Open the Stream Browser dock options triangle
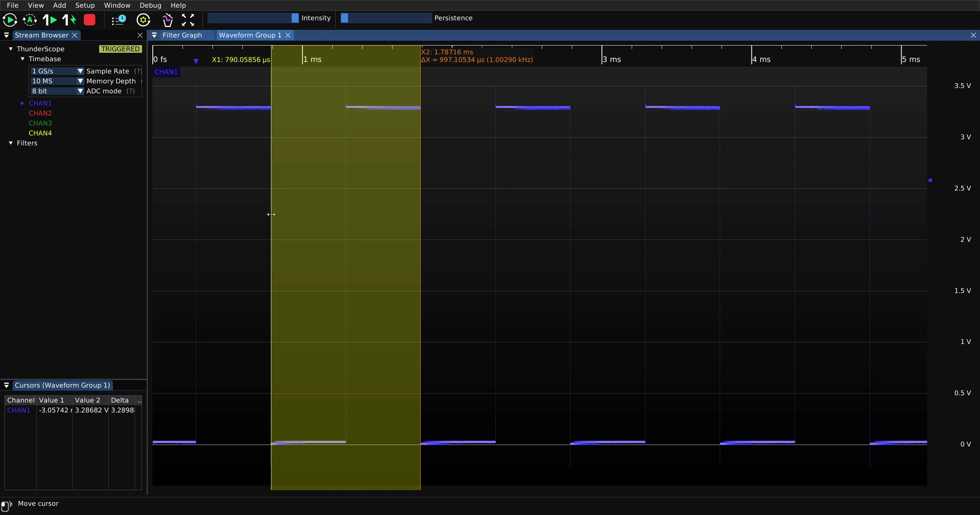This screenshot has width=980, height=515. click(7, 35)
